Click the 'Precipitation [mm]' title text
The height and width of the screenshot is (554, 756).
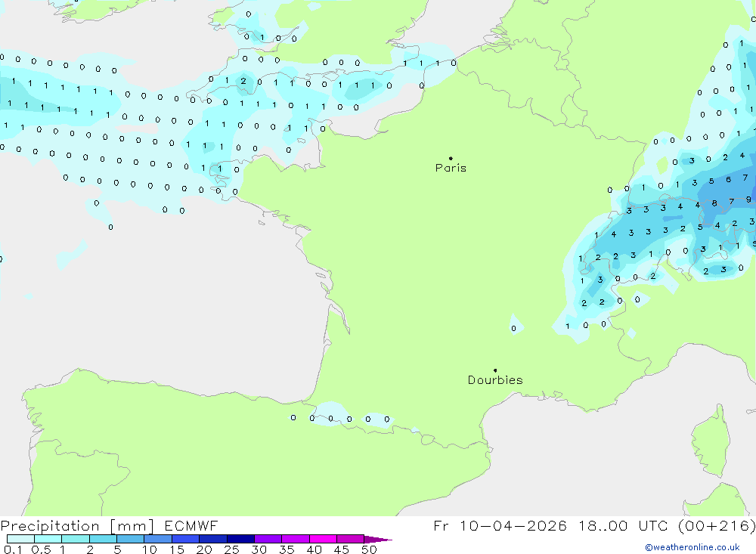(x=77, y=526)
